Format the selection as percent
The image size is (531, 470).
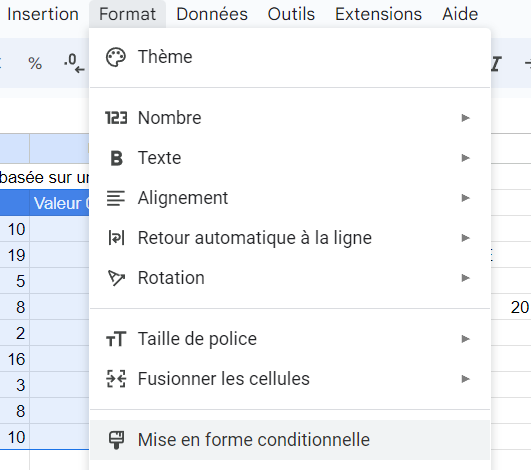[35, 63]
